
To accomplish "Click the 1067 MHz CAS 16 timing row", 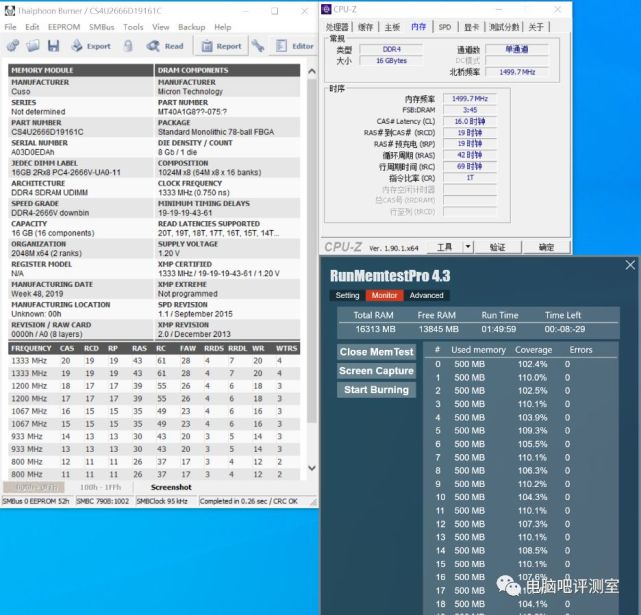I will pyautogui.click(x=154, y=411).
